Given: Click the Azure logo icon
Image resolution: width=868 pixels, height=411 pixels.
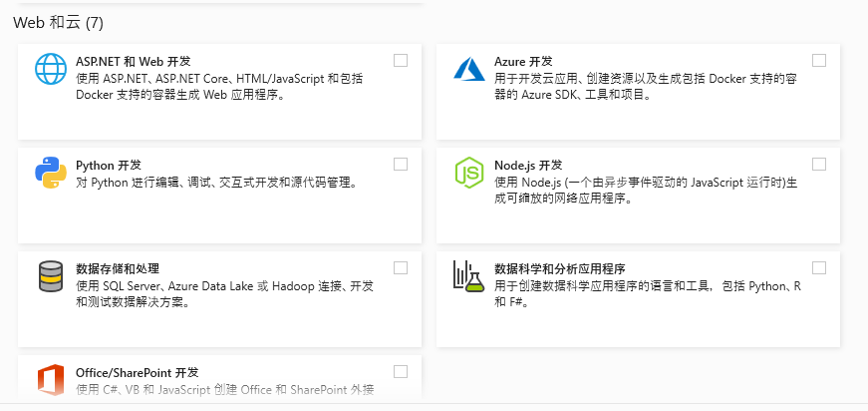Looking at the screenshot, I should pyautogui.click(x=468, y=69).
